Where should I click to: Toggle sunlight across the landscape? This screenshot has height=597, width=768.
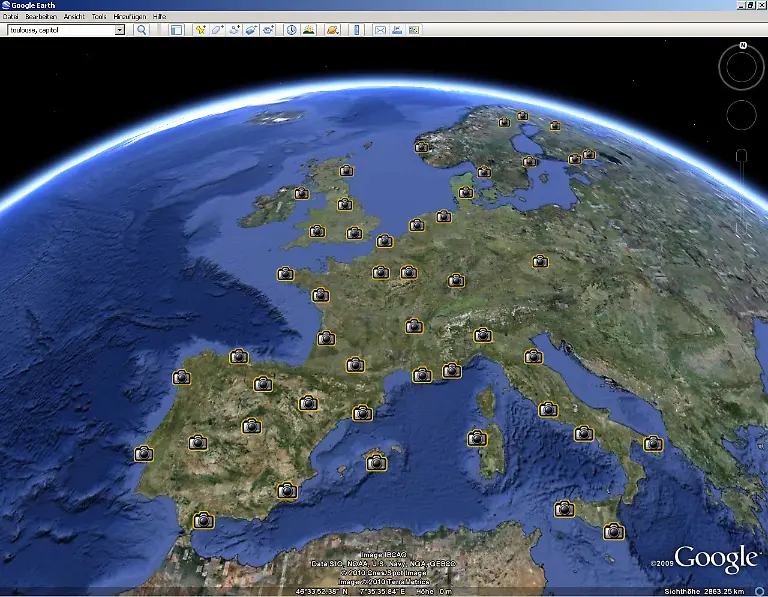pyautogui.click(x=309, y=30)
